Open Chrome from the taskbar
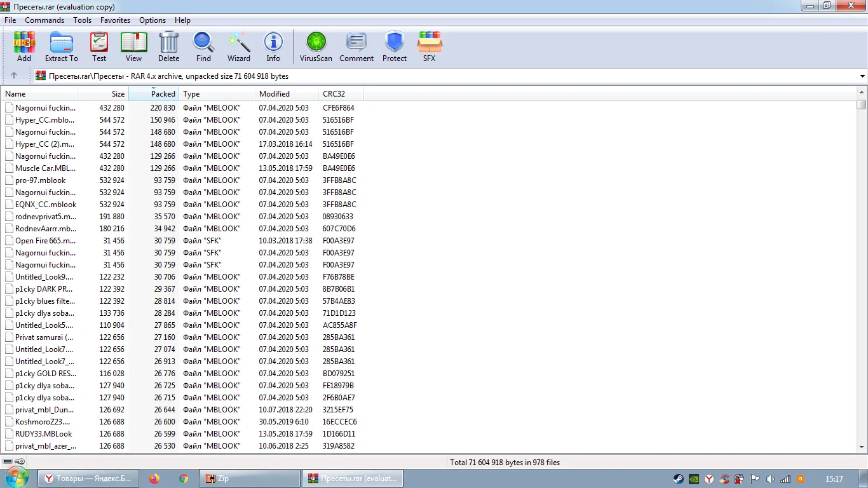Screen dimensions: 868x488 (184, 478)
